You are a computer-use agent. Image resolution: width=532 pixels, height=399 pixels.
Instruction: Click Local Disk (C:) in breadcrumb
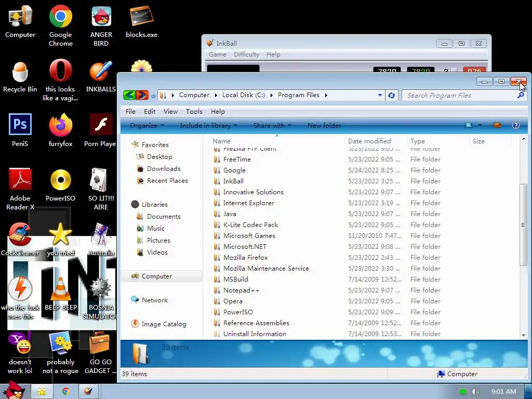pyautogui.click(x=243, y=95)
